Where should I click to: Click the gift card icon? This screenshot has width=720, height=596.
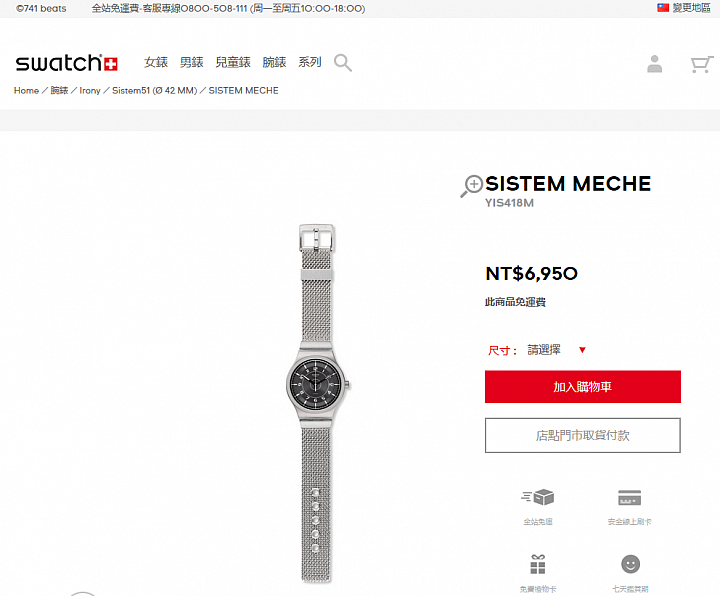[538, 564]
